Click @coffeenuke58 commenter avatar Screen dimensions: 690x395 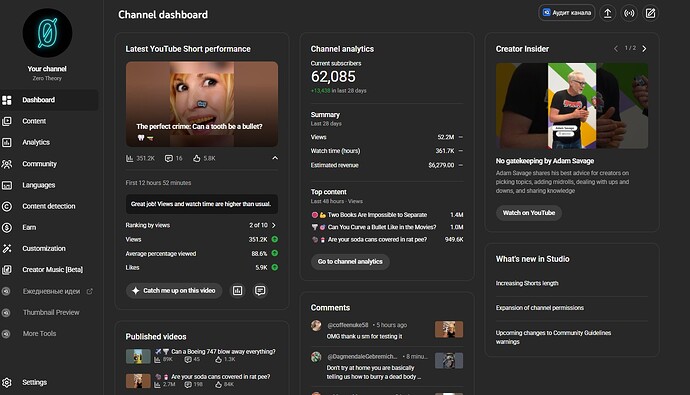pos(316,326)
